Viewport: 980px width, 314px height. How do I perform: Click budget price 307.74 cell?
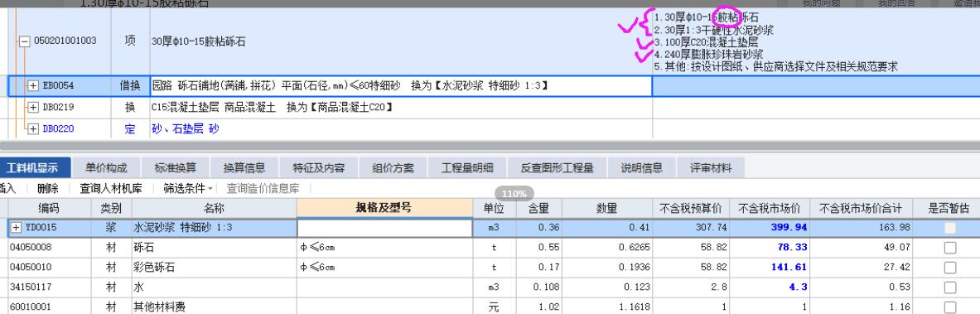coord(691,228)
